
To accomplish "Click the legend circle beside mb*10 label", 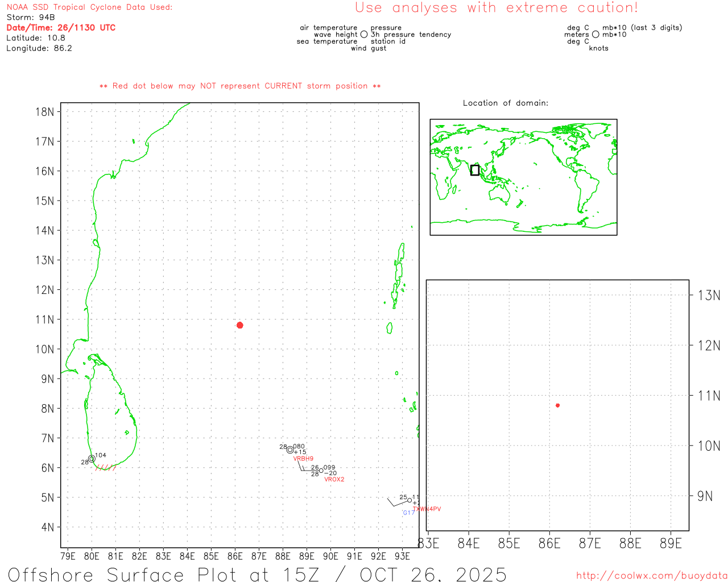I will point(595,35).
